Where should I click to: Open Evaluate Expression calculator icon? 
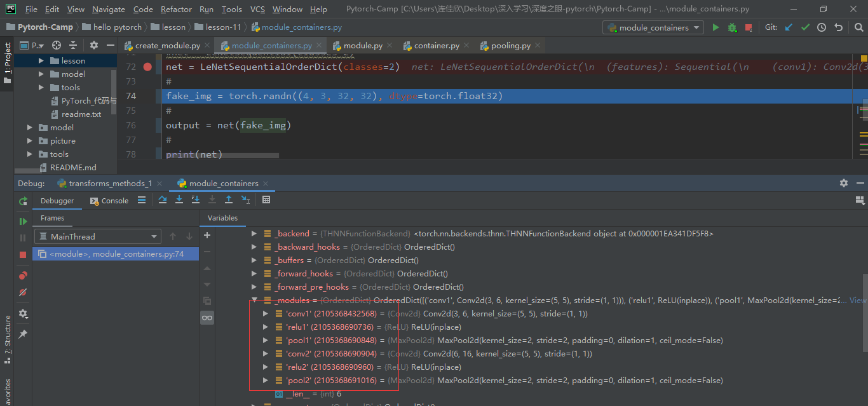(266, 200)
